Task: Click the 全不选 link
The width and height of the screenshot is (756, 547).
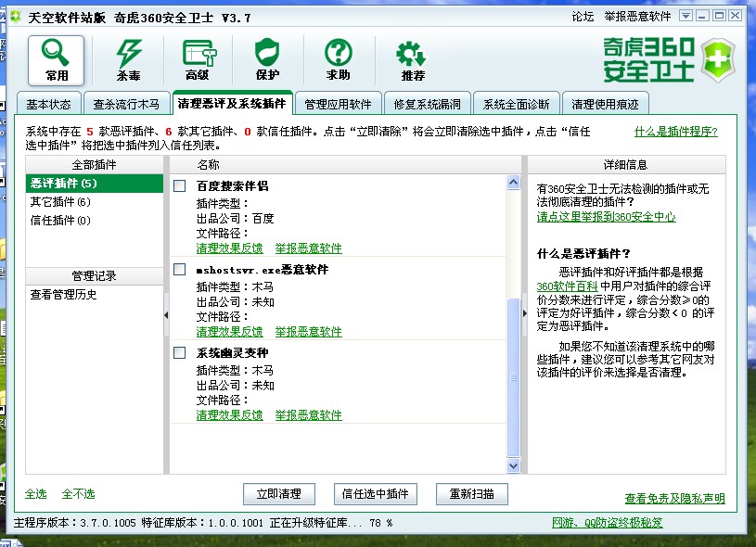Action: click(x=78, y=494)
